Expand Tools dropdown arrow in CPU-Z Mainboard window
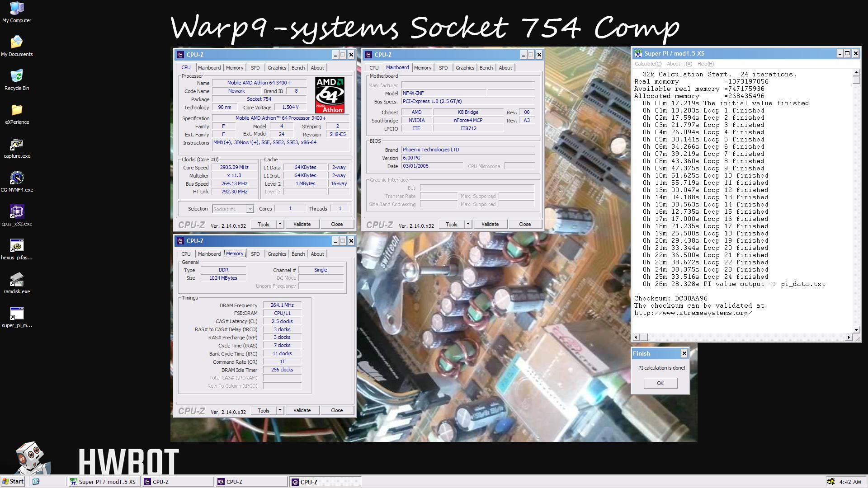868x488 pixels. [x=468, y=224]
